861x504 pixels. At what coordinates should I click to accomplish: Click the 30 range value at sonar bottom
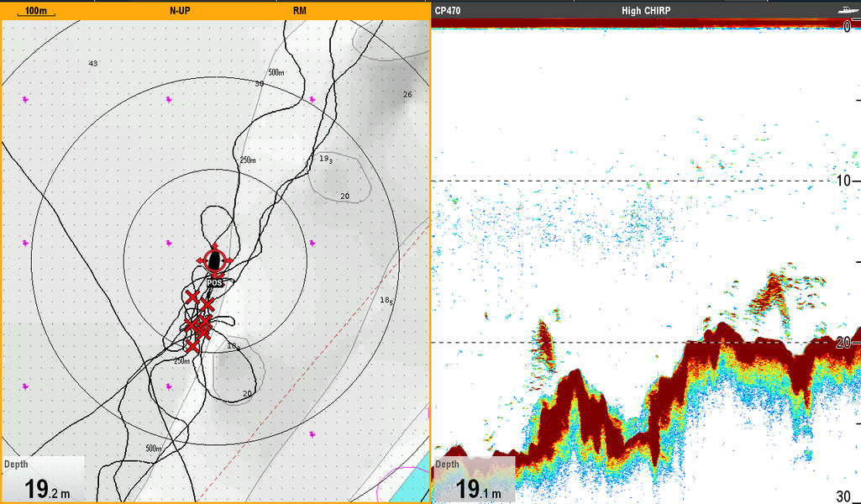(843, 496)
